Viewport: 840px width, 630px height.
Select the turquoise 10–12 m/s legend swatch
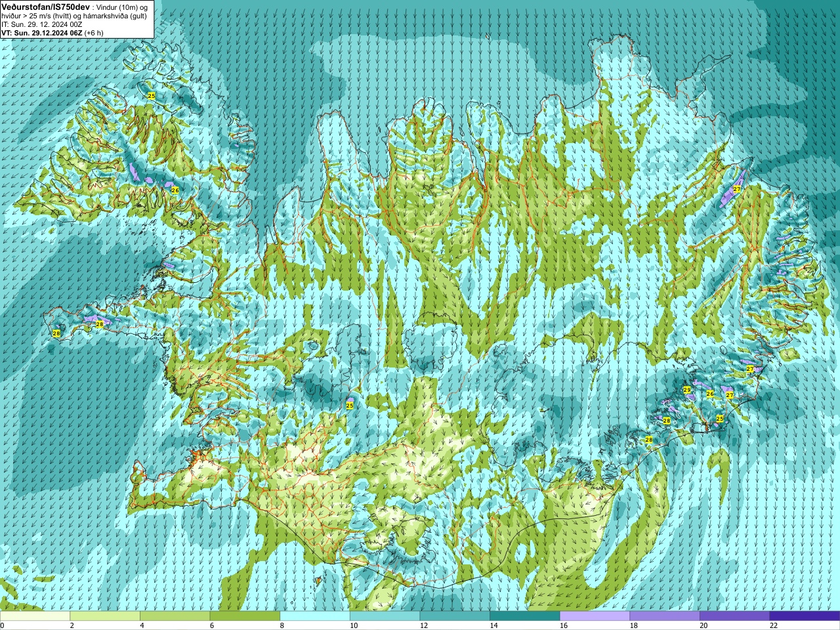pyautogui.click(x=385, y=616)
